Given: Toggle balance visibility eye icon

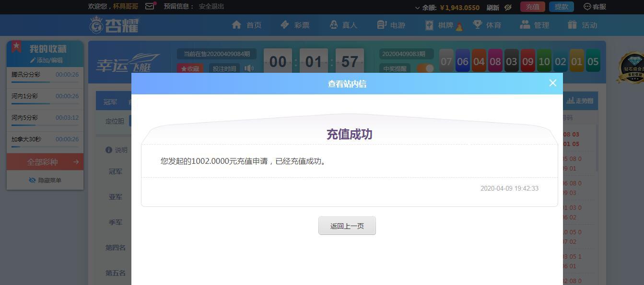Looking at the screenshot, I should click(x=508, y=7).
